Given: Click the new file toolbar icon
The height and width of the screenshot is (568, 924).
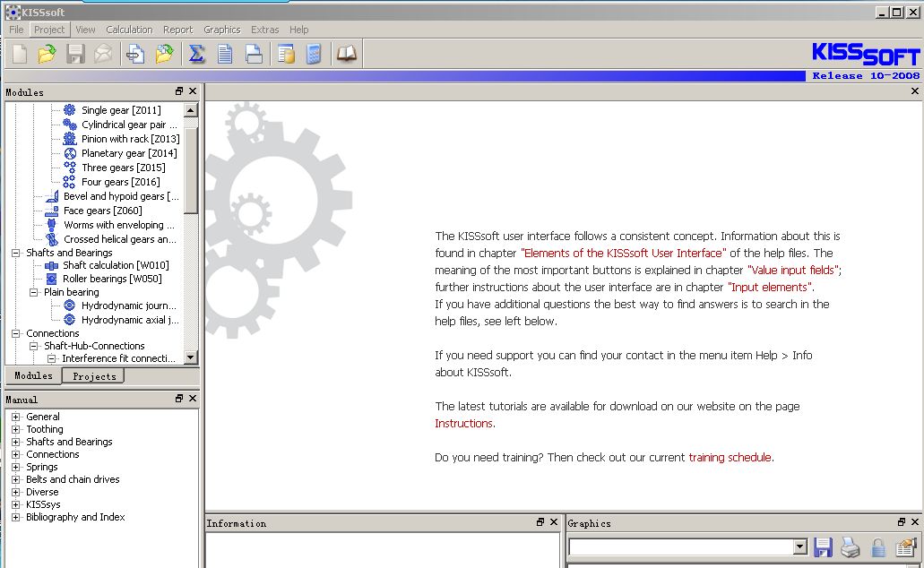Looking at the screenshot, I should 19,55.
